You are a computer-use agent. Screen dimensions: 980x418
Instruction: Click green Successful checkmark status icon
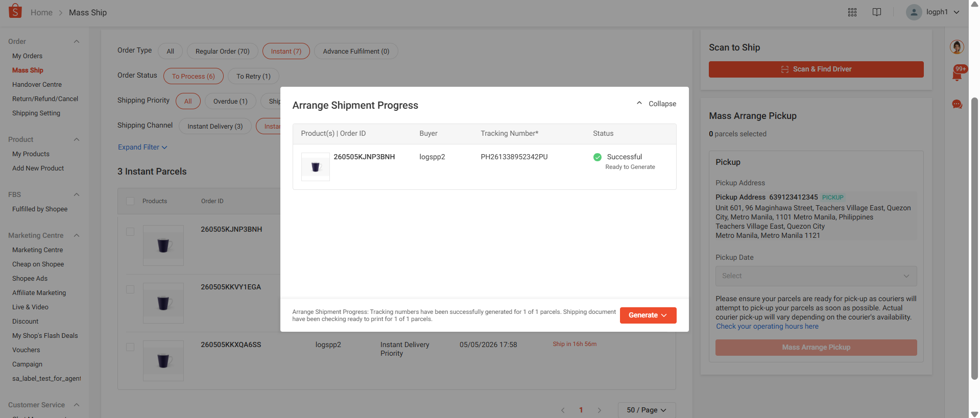pos(597,157)
